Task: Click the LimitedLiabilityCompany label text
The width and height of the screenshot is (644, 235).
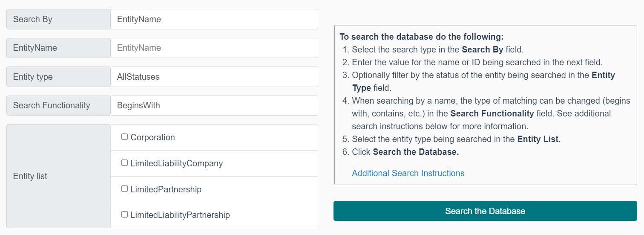Action: tap(177, 163)
